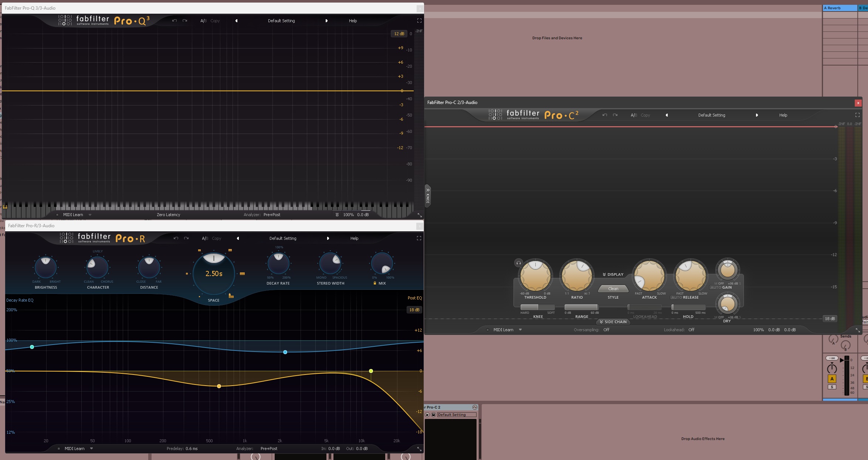Go to next preset in Pro-C 2

757,115
